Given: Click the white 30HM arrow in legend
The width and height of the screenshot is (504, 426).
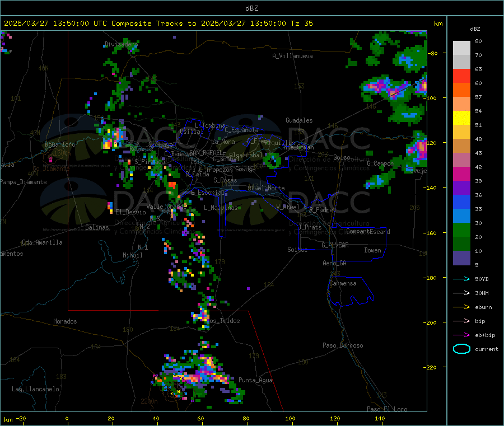Looking at the screenshot, I should [x=461, y=293].
